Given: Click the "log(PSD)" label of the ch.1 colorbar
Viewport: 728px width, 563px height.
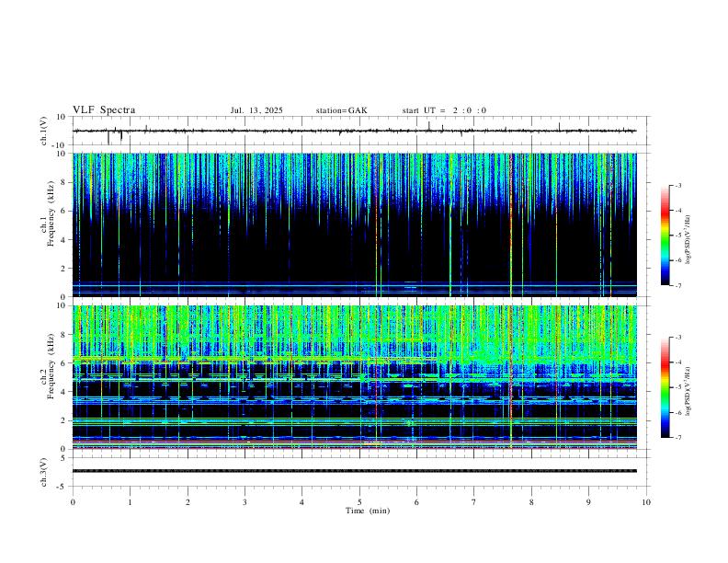Looking at the screenshot, I should point(688,240).
